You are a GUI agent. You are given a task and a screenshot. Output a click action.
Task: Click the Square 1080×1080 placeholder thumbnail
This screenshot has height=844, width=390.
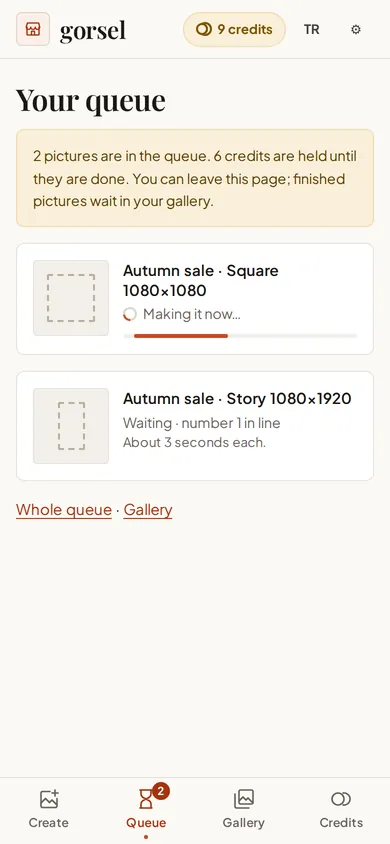[x=71, y=298]
